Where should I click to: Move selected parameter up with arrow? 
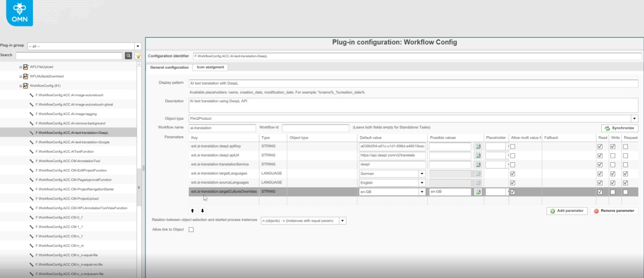192,211
